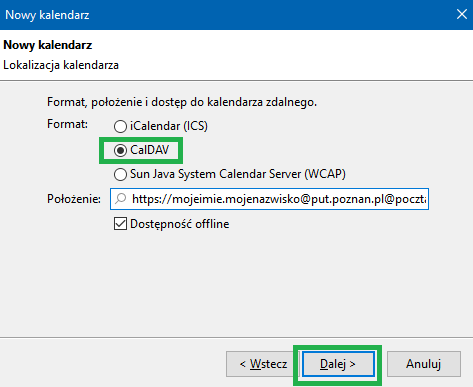The image size is (473, 387).
Task: Focus the Położenie URL input field
Action: click(x=269, y=199)
